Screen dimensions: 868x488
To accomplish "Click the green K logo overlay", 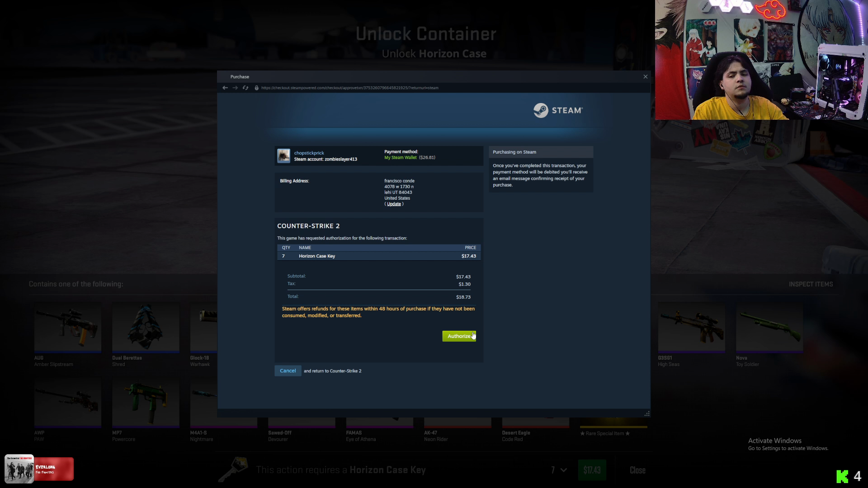I will point(842,476).
